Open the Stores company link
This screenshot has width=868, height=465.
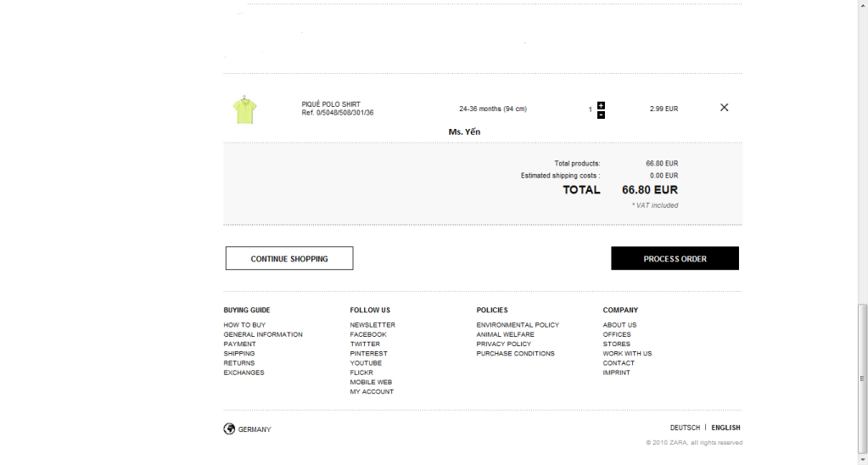[x=616, y=344]
